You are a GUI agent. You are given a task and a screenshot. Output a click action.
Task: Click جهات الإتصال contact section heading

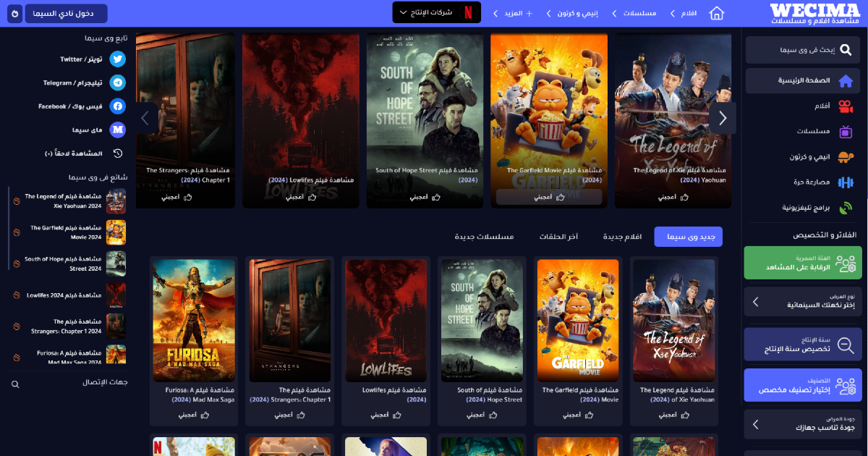point(106,381)
